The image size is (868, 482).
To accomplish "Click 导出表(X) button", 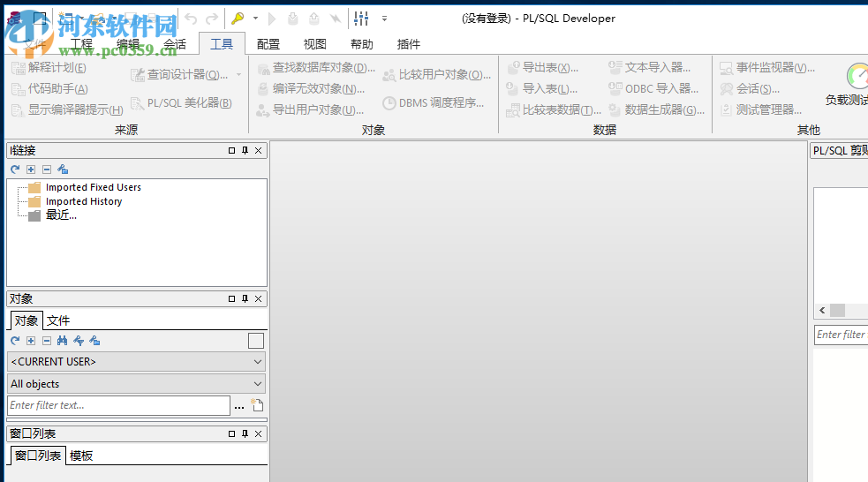I will [542, 67].
